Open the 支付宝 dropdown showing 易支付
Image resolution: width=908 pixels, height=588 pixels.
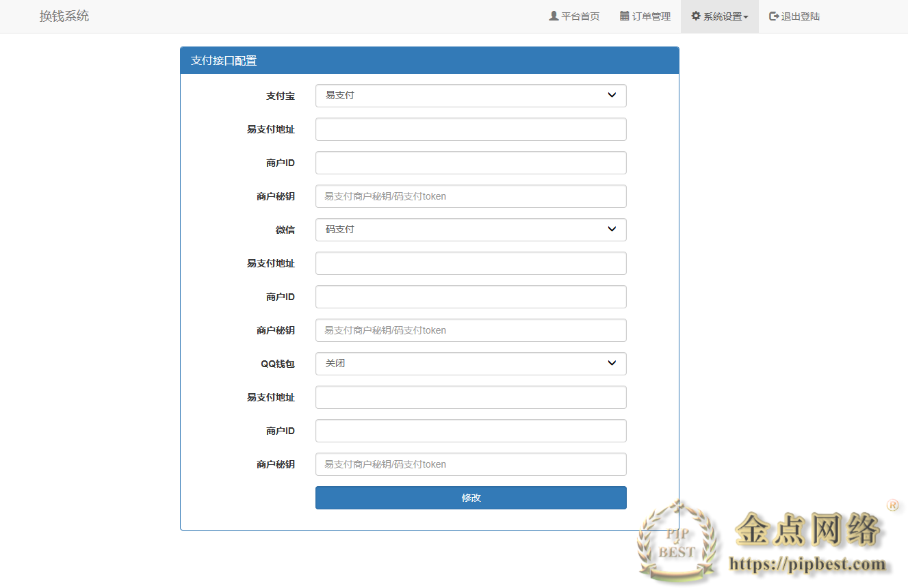tap(471, 96)
